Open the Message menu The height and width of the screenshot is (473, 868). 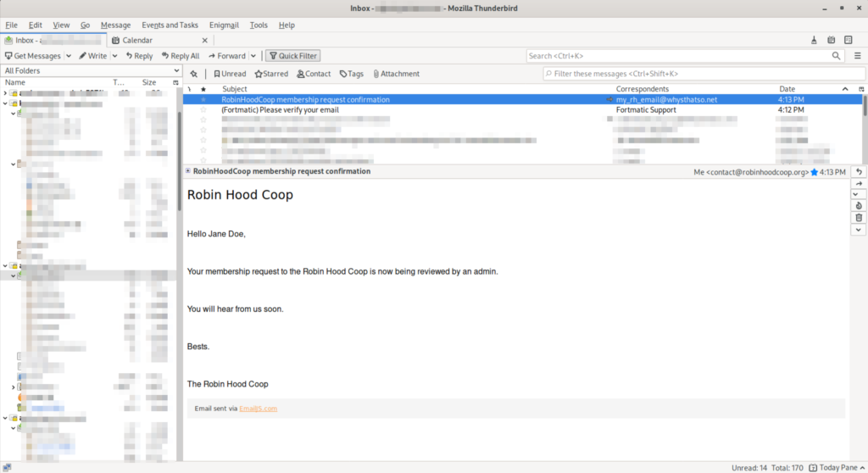115,25
